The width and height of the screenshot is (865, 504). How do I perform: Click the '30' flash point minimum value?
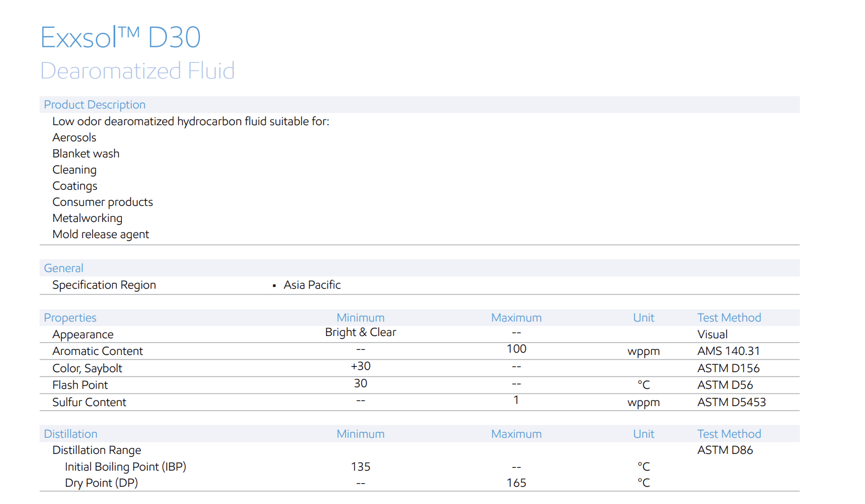[x=361, y=383]
